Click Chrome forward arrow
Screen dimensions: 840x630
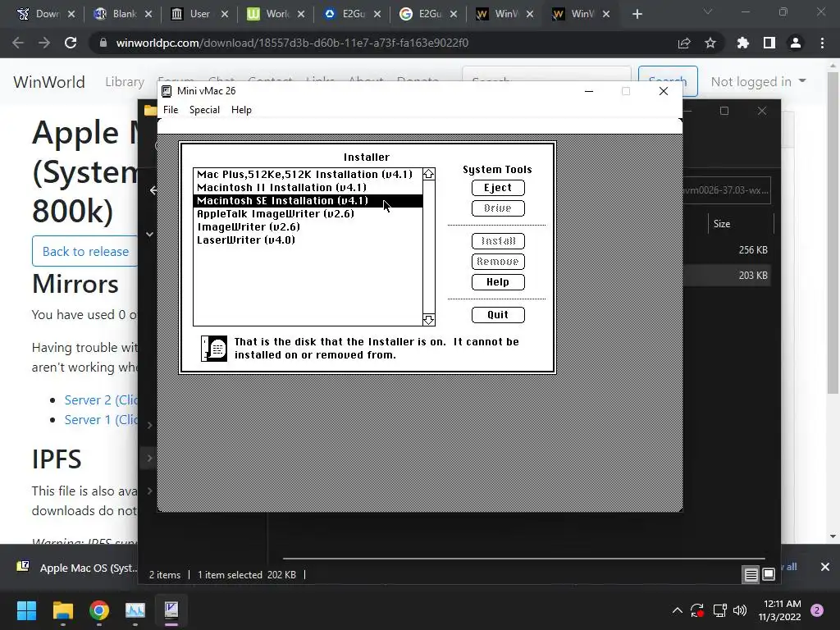tap(44, 43)
